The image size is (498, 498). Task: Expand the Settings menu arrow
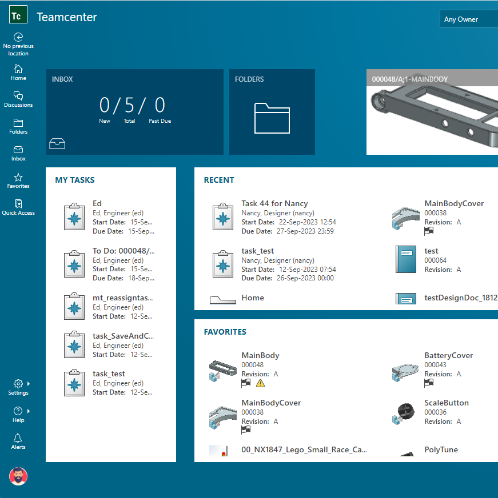pyautogui.click(x=28, y=384)
